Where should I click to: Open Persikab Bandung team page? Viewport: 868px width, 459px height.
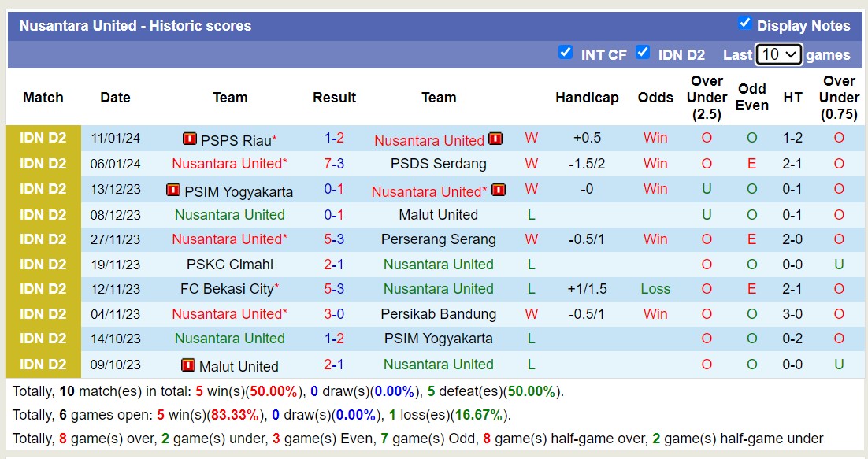[x=439, y=314]
